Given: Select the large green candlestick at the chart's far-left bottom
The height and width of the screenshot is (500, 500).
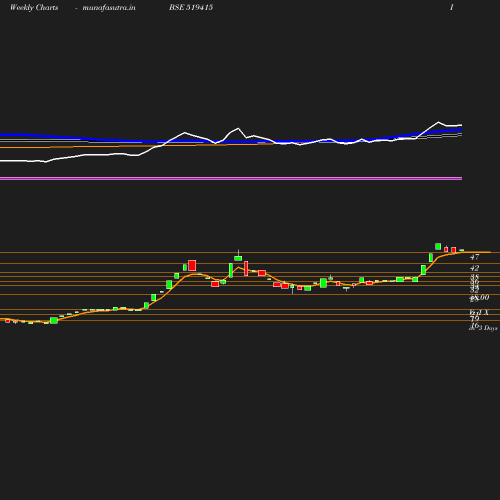Looking at the screenshot, I should [x=54, y=320].
